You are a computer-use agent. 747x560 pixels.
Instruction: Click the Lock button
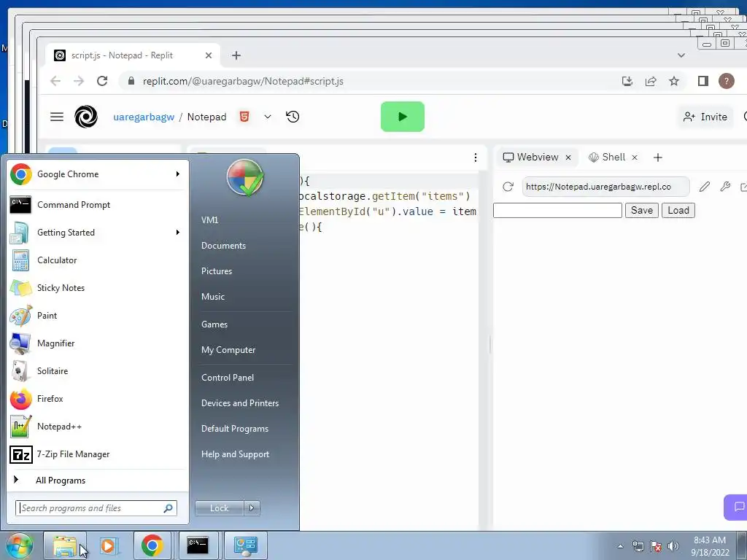(x=219, y=508)
